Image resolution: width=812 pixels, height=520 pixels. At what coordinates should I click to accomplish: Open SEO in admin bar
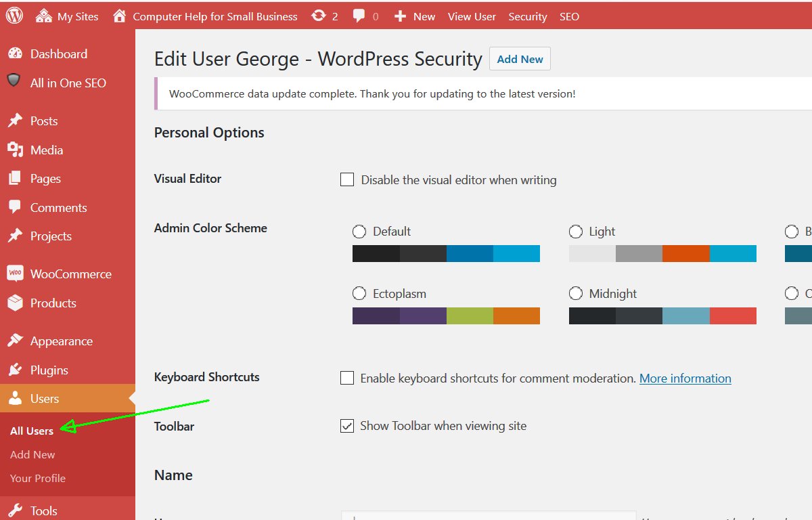pos(569,16)
